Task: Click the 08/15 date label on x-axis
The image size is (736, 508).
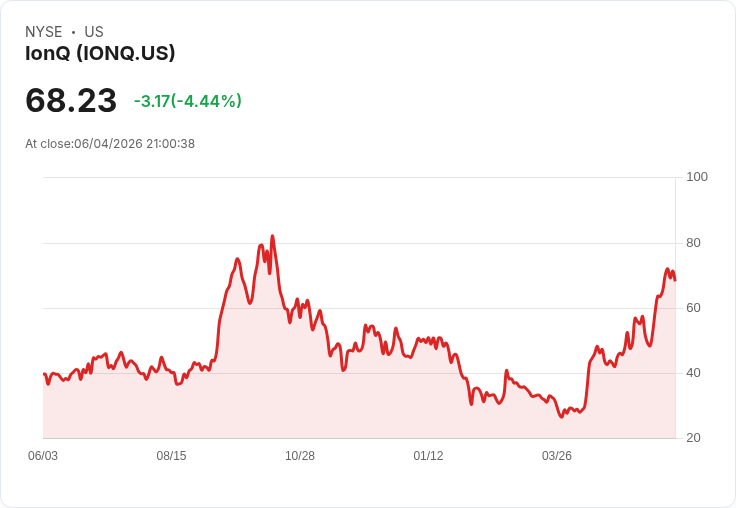Action: (171, 456)
